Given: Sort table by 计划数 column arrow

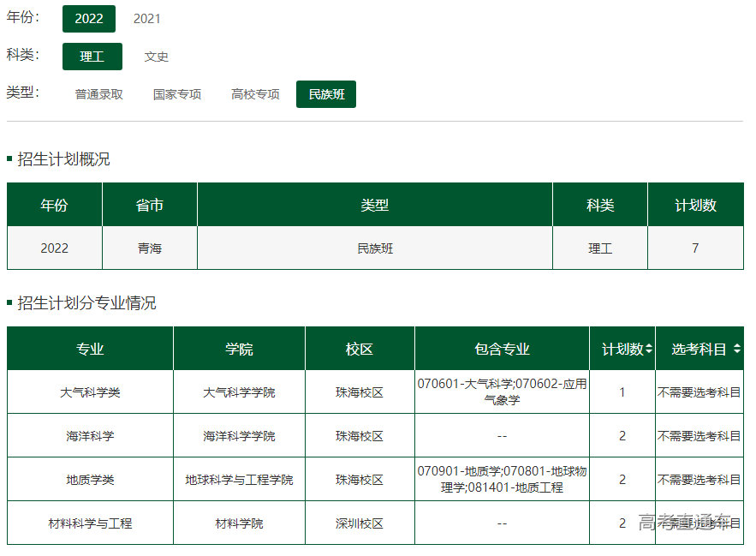Looking at the screenshot, I should click(649, 349).
